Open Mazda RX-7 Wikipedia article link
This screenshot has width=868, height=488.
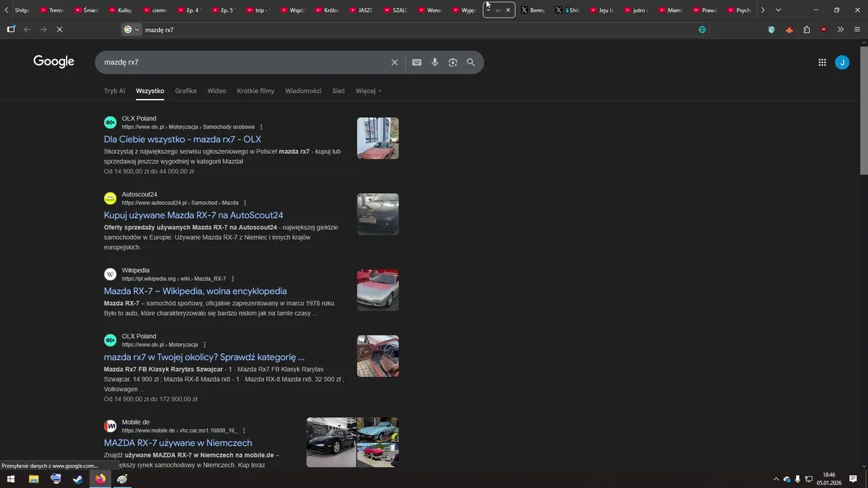[x=195, y=291]
